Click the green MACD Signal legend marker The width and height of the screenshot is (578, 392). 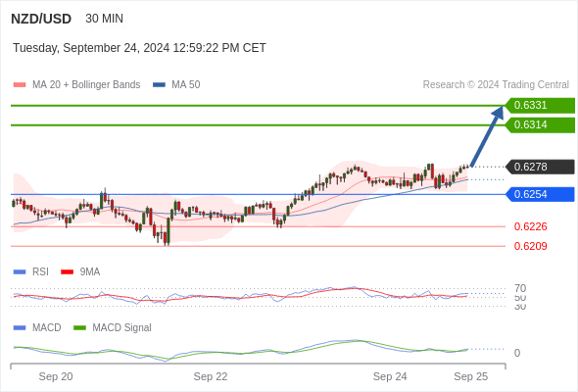[79, 328]
